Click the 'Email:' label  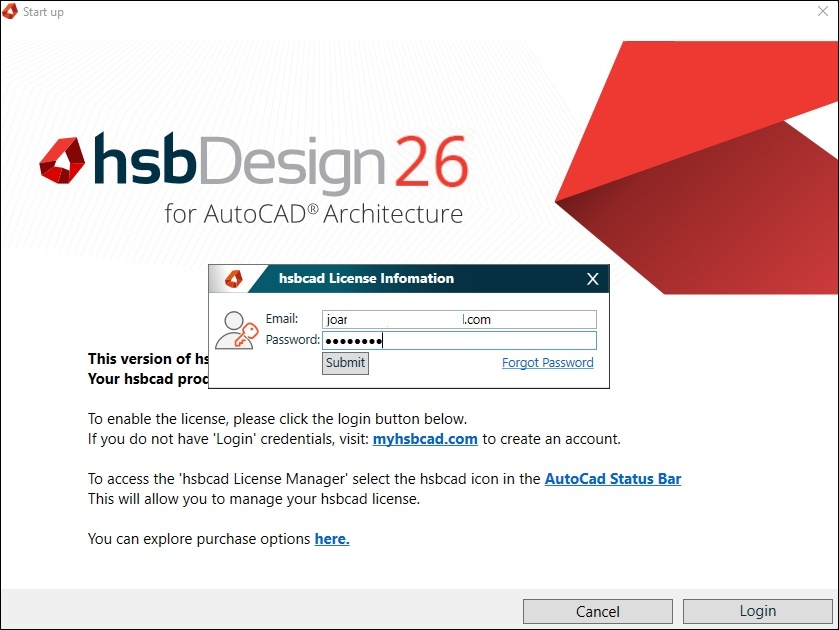click(282, 318)
